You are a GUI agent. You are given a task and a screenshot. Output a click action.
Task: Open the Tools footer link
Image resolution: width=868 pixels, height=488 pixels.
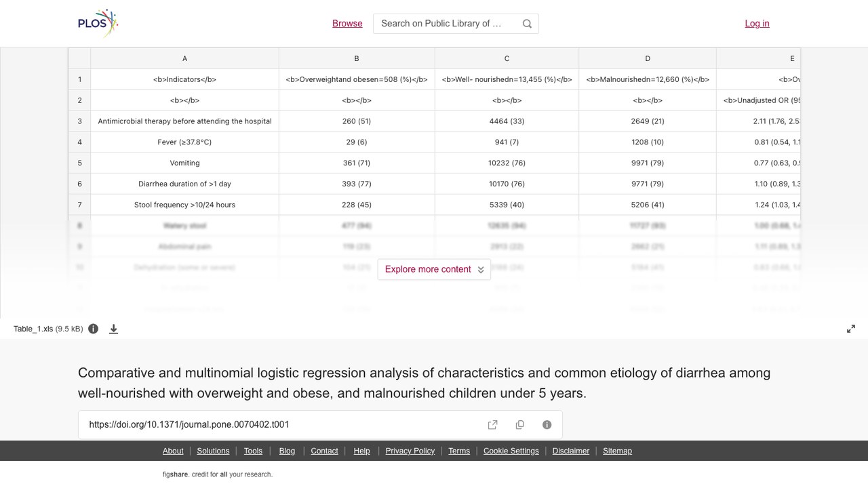(x=253, y=451)
